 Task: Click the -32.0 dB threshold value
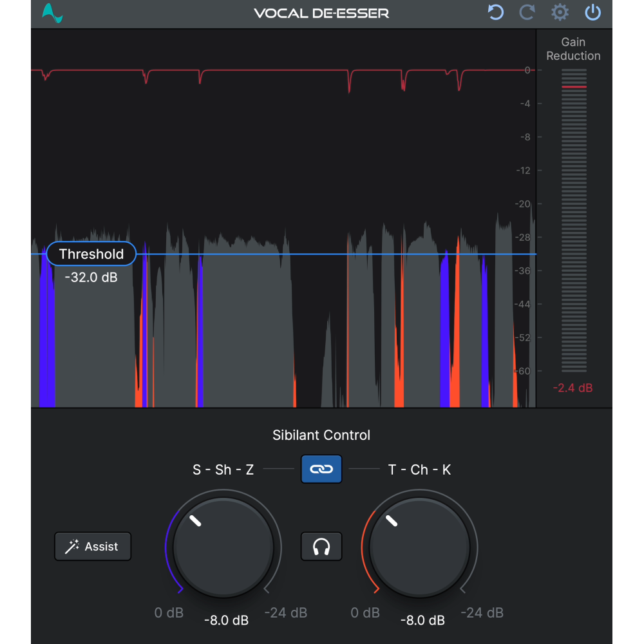click(x=90, y=277)
